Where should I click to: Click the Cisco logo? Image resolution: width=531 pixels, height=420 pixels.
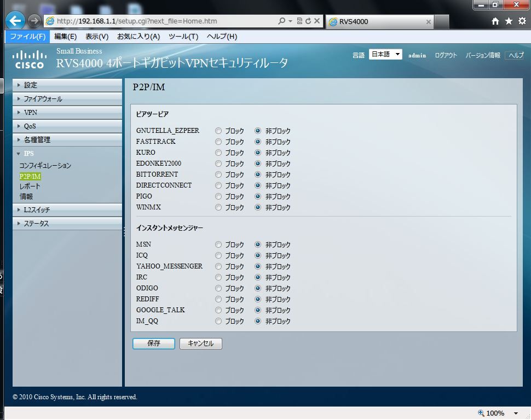click(30, 60)
